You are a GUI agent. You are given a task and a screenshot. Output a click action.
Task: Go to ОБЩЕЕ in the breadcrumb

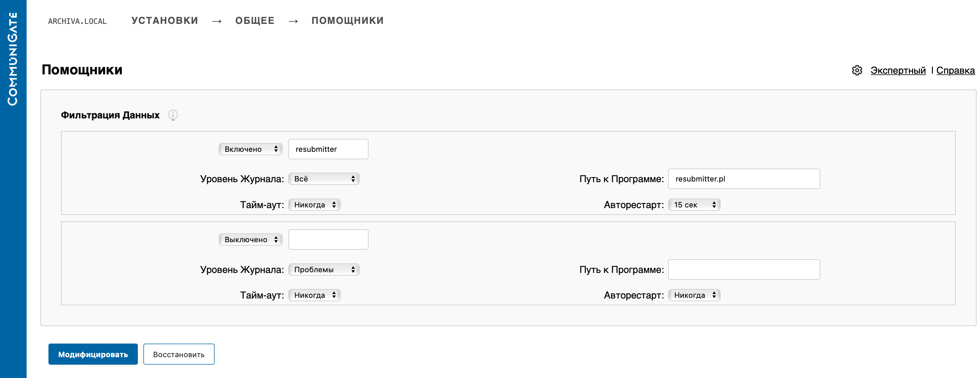tap(255, 20)
